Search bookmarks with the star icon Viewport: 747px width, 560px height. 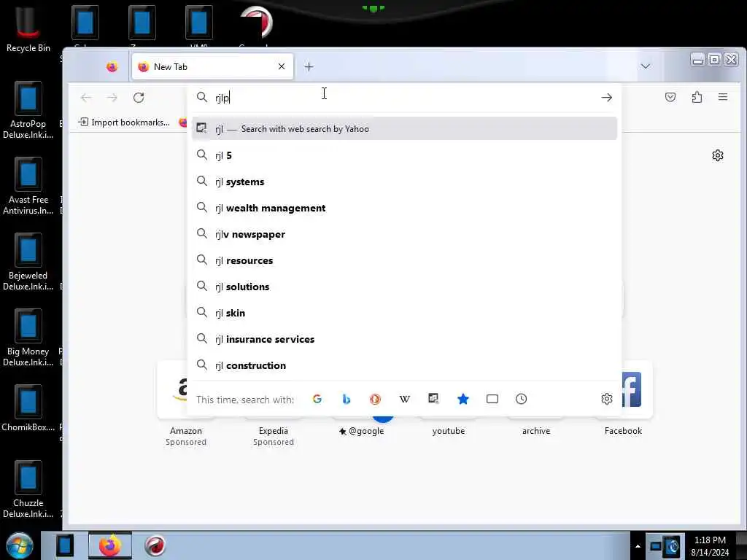(x=463, y=399)
